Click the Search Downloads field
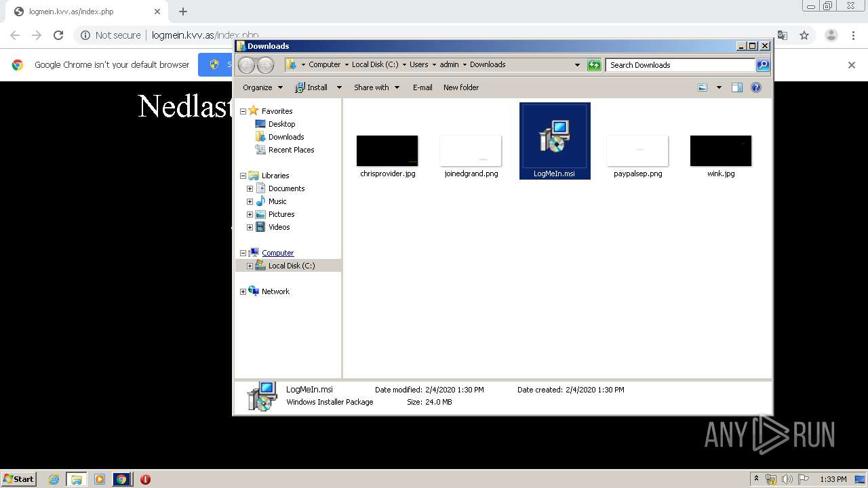The width and height of the screenshot is (868, 488). 680,65
